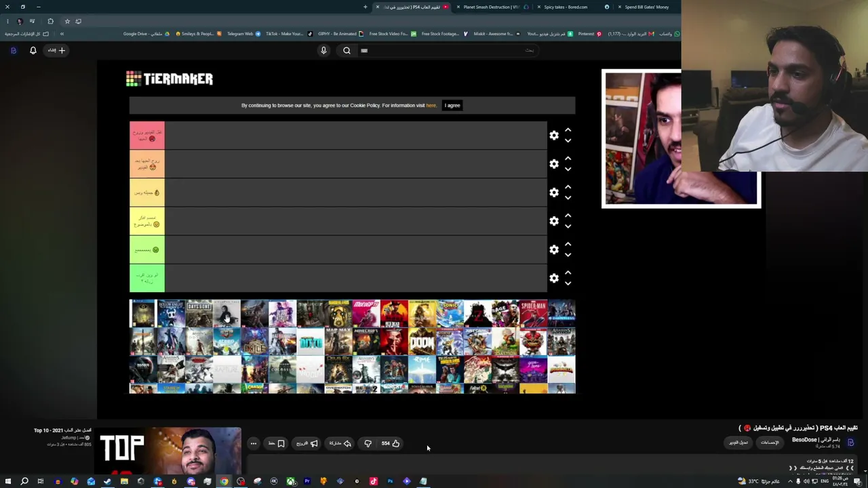
Task: Move the yellow fourth tier row down
Action: pos(568,226)
